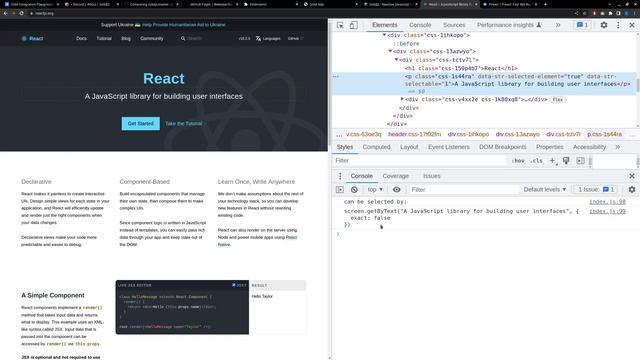Toggle rendering emulations paintbrush icon
The height and width of the screenshot is (360, 640).
click(x=566, y=161)
